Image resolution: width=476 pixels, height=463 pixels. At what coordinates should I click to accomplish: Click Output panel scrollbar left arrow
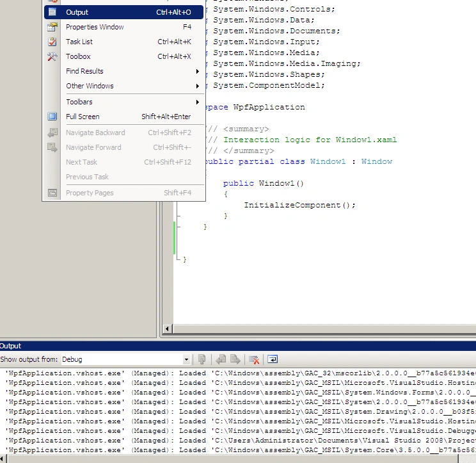pyautogui.click(x=3, y=459)
